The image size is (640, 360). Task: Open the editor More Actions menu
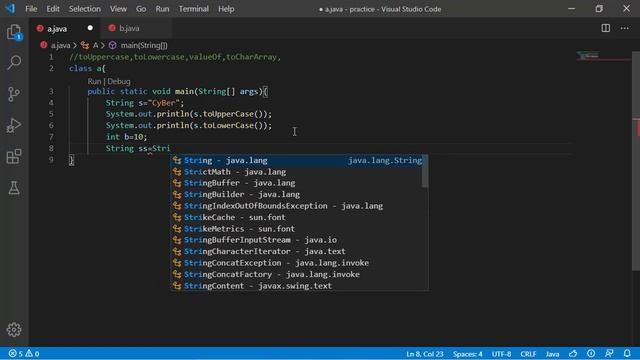(x=624, y=28)
